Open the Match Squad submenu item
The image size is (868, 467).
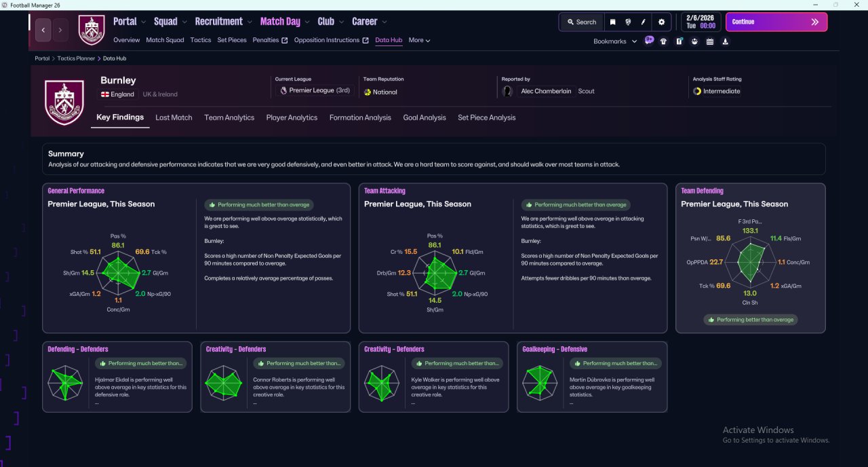pyautogui.click(x=165, y=40)
